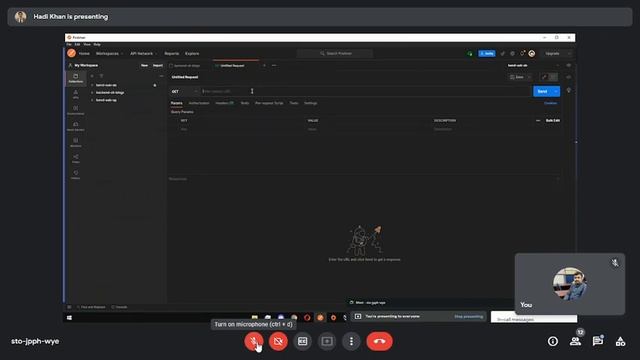Open Explore in Postman header
640x360 pixels.
pyautogui.click(x=192, y=53)
